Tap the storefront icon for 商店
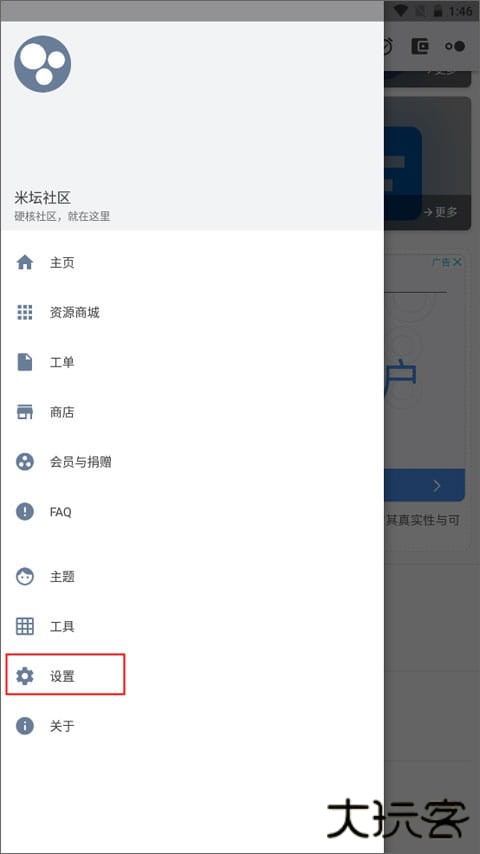 25,412
